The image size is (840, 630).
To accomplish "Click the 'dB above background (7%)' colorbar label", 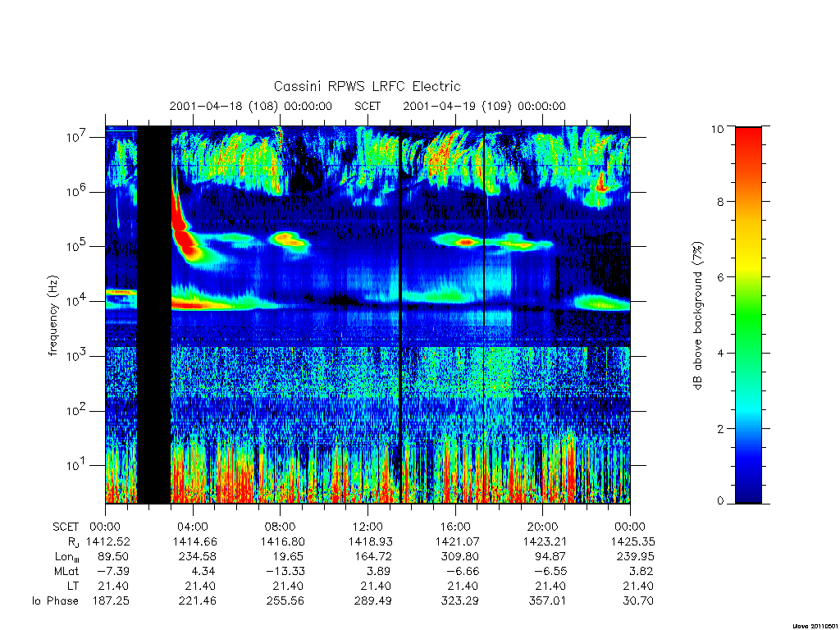I will (697, 316).
